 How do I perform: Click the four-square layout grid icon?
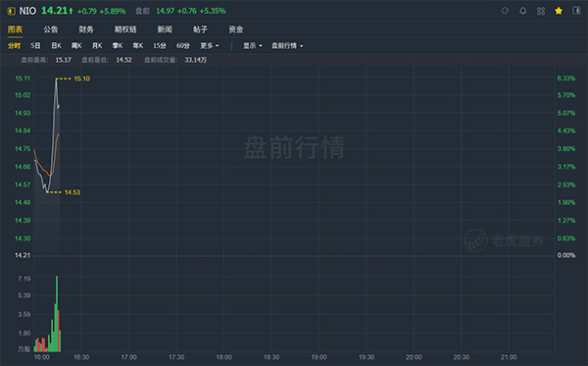tap(541, 11)
